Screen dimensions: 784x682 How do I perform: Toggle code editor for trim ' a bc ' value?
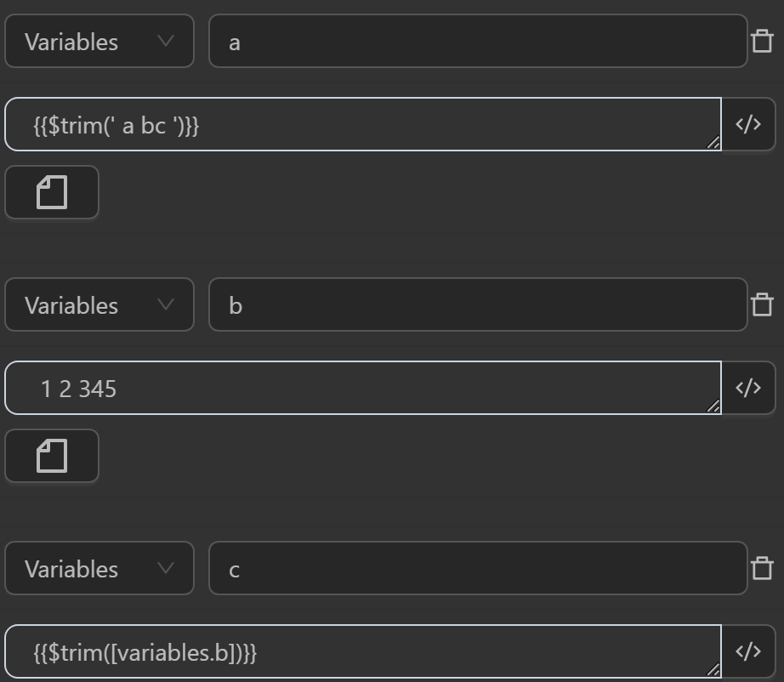click(748, 125)
